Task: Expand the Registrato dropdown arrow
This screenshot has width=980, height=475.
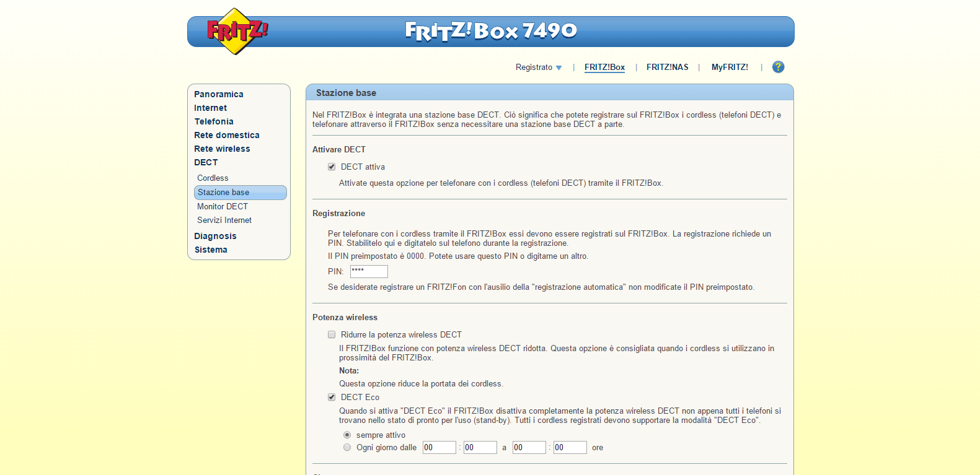Action: click(558, 68)
